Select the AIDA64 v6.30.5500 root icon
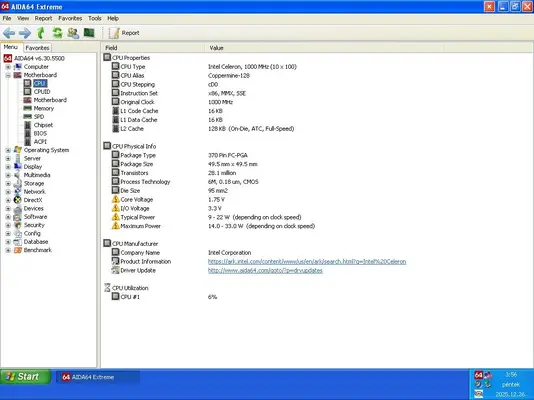 7,58
